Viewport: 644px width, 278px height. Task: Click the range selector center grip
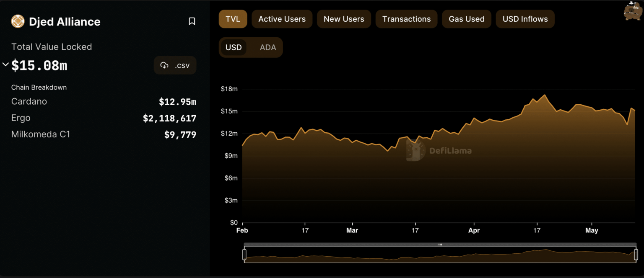tap(440, 245)
